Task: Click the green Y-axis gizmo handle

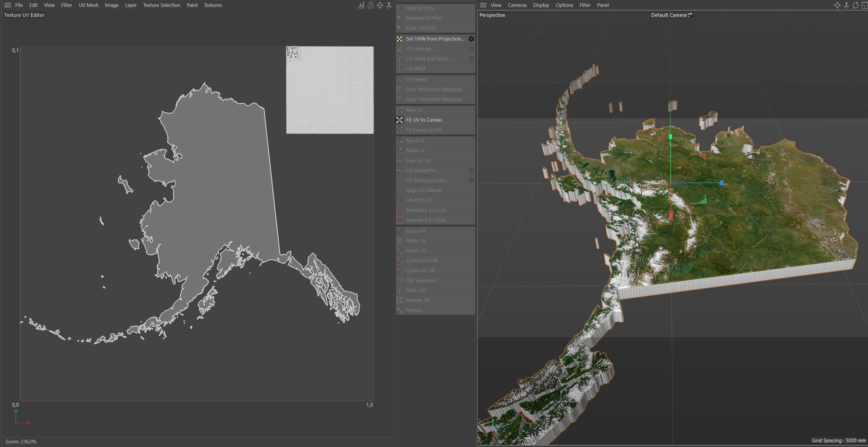Action: pos(670,137)
